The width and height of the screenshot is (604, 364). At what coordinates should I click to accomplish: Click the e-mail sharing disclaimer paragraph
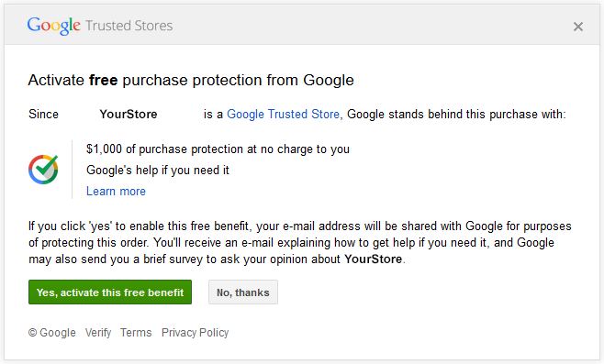coord(299,242)
